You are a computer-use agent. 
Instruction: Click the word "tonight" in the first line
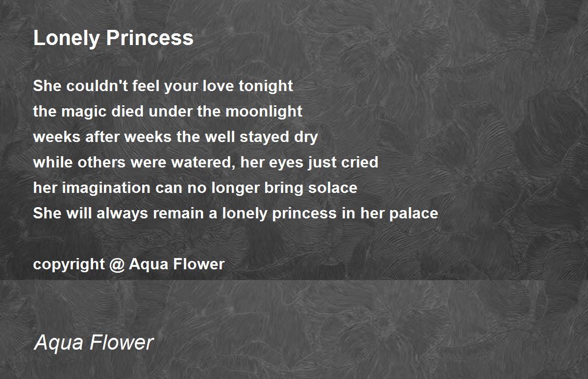pos(266,87)
